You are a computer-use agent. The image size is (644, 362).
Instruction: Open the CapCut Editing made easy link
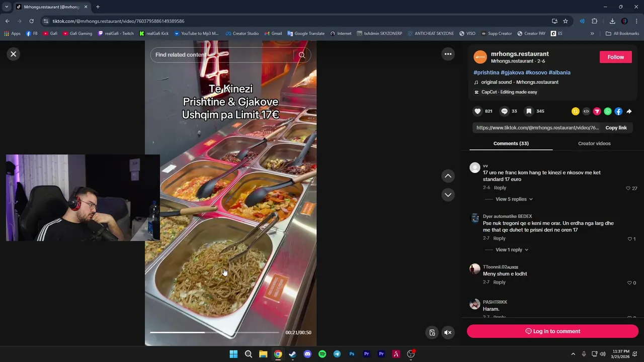click(x=509, y=92)
